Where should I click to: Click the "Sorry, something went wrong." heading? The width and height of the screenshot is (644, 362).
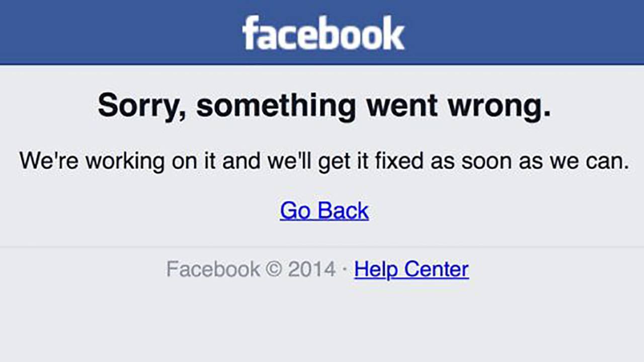point(324,106)
